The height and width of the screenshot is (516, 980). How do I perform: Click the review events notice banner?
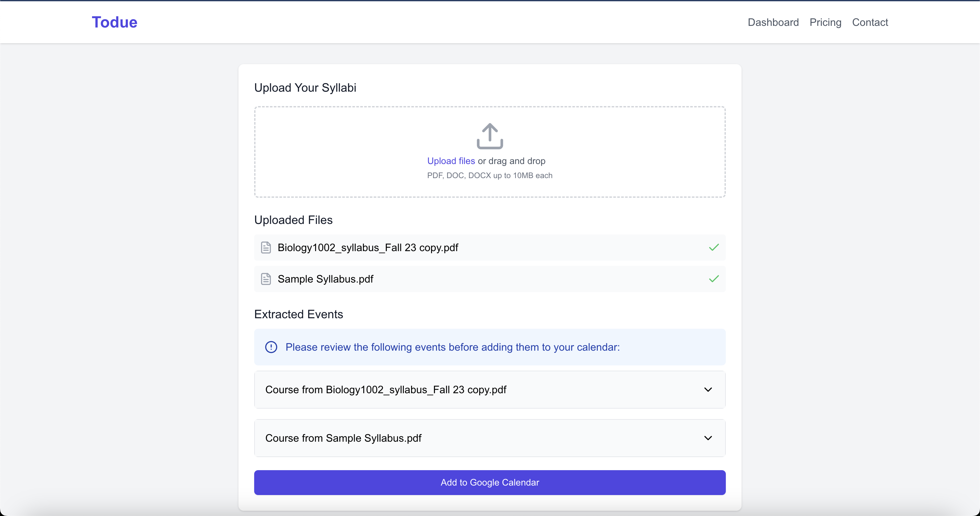coord(490,347)
